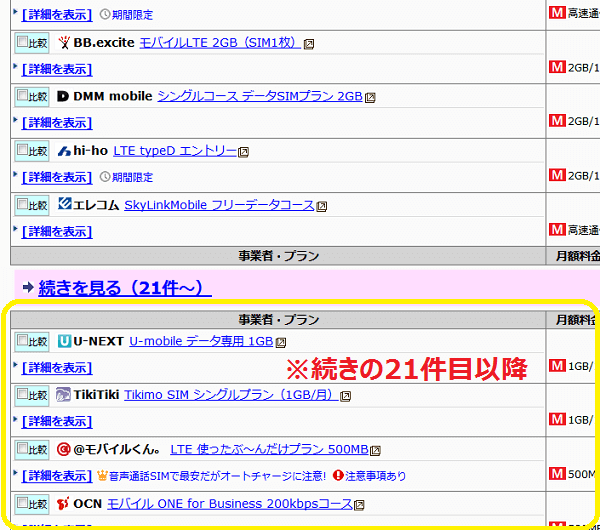Click the U-NEXT logo icon

(64, 341)
